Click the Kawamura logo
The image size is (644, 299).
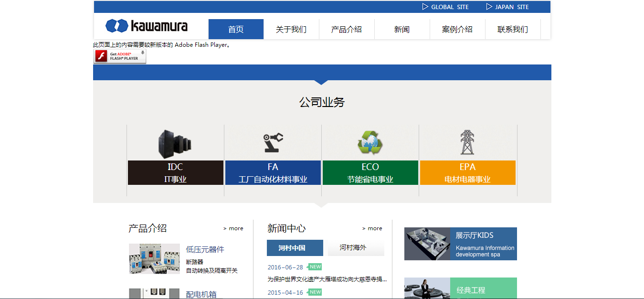146,26
